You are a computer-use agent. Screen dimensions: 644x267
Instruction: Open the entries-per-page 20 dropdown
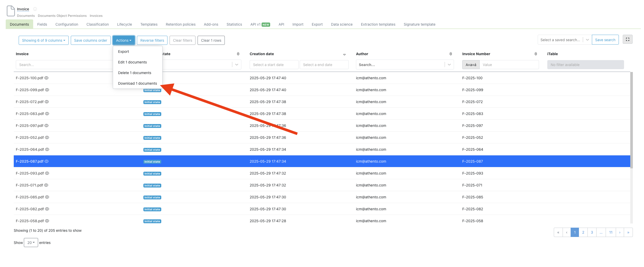[31, 243]
